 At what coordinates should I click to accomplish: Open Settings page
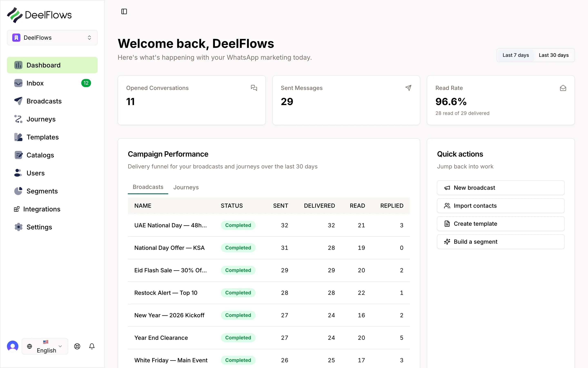[52, 227]
